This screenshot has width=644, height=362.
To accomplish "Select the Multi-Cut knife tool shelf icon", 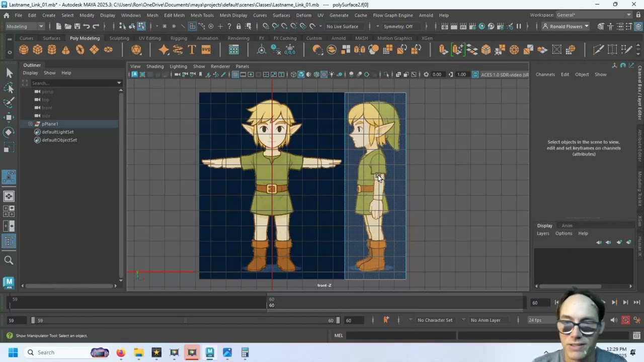I will pyautogui.click(x=598, y=49).
